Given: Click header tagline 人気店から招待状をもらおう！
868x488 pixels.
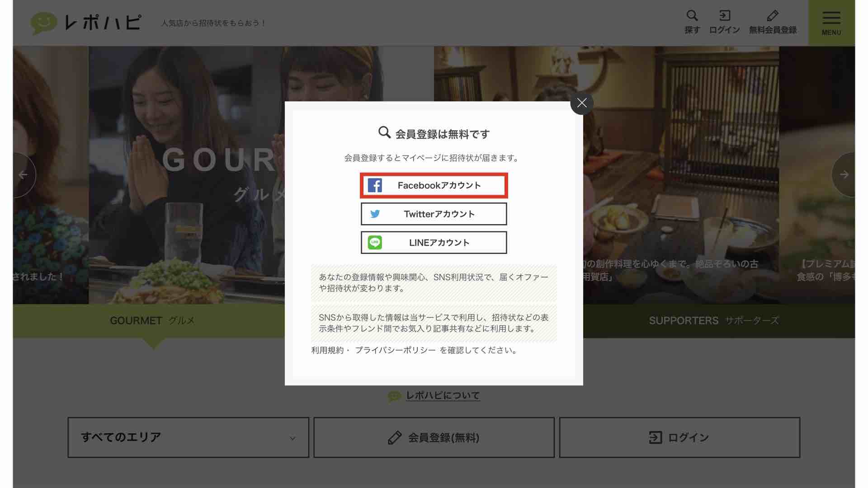Looking at the screenshot, I should pyautogui.click(x=214, y=23).
